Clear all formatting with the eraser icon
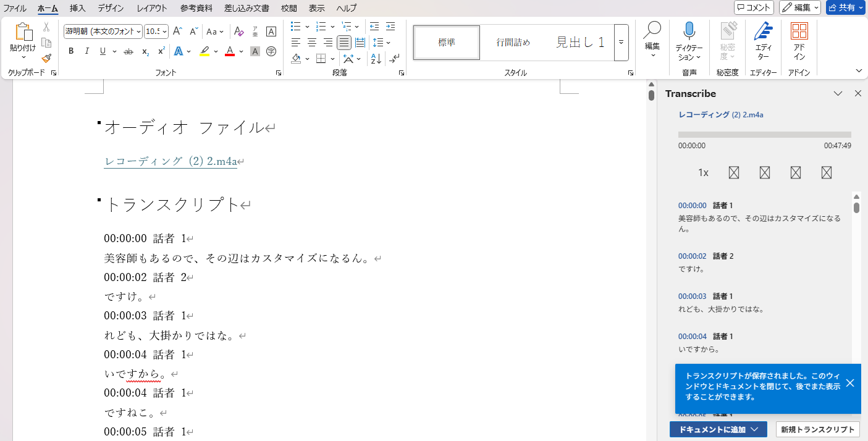Viewport: 868px width, 441px height. click(239, 31)
